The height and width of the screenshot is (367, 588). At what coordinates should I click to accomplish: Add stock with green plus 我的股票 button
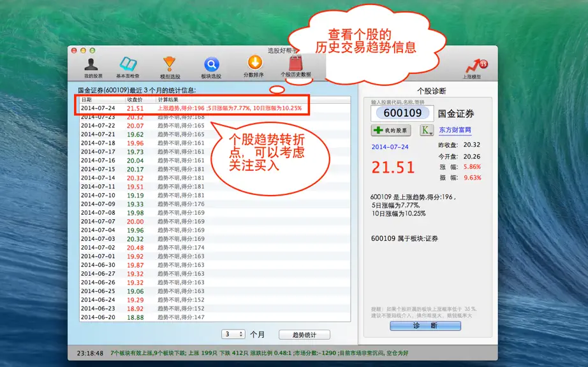click(x=391, y=131)
